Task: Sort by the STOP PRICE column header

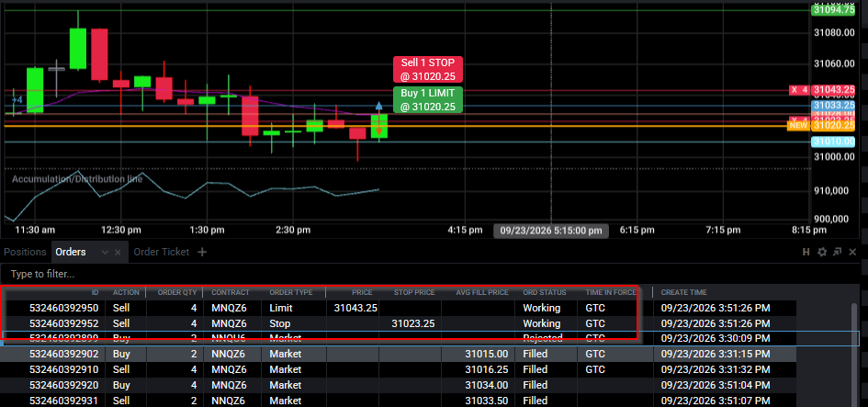Action: 414,292
